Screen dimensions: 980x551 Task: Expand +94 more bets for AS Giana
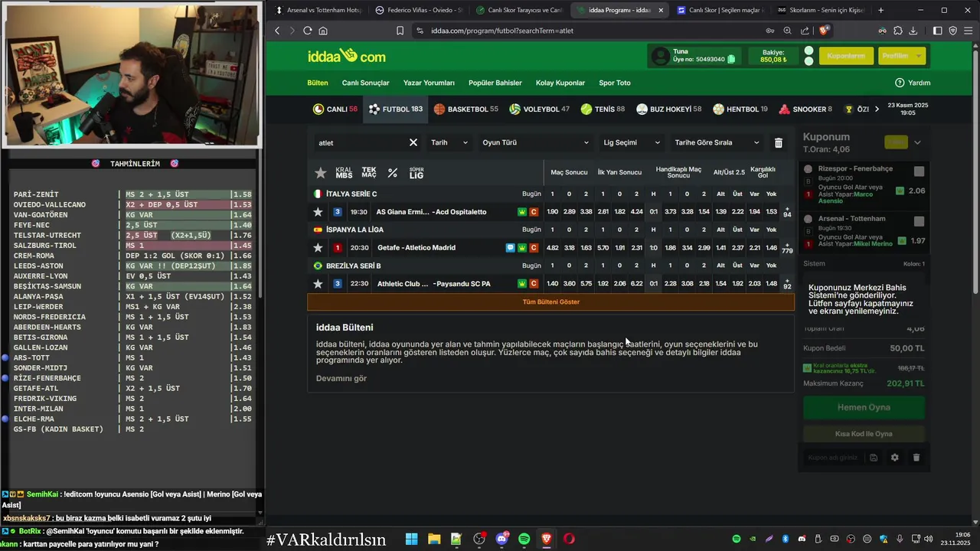[x=787, y=211]
